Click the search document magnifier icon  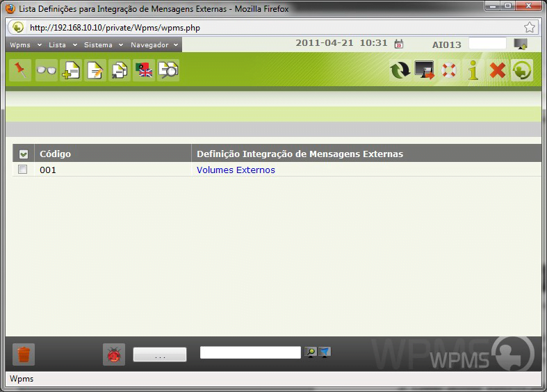tap(168, 70)
